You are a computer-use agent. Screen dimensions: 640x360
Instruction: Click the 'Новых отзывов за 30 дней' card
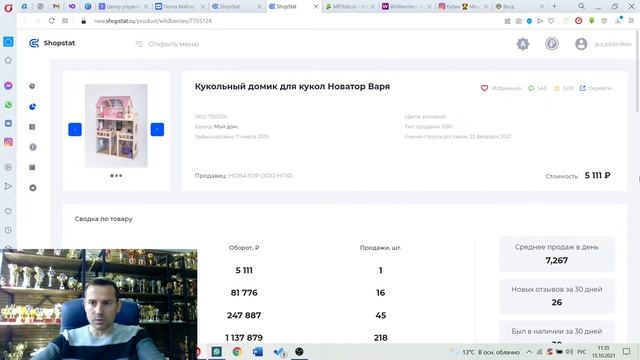click(x=557, y=296)
